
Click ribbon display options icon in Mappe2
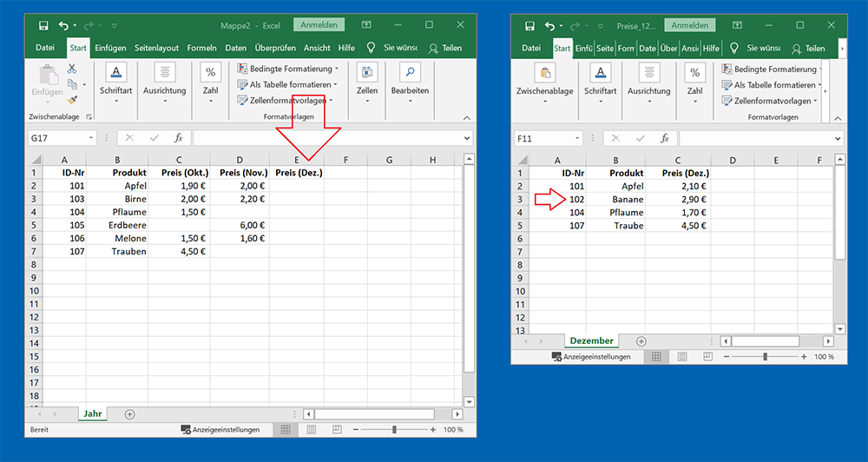tap(366, 25)
